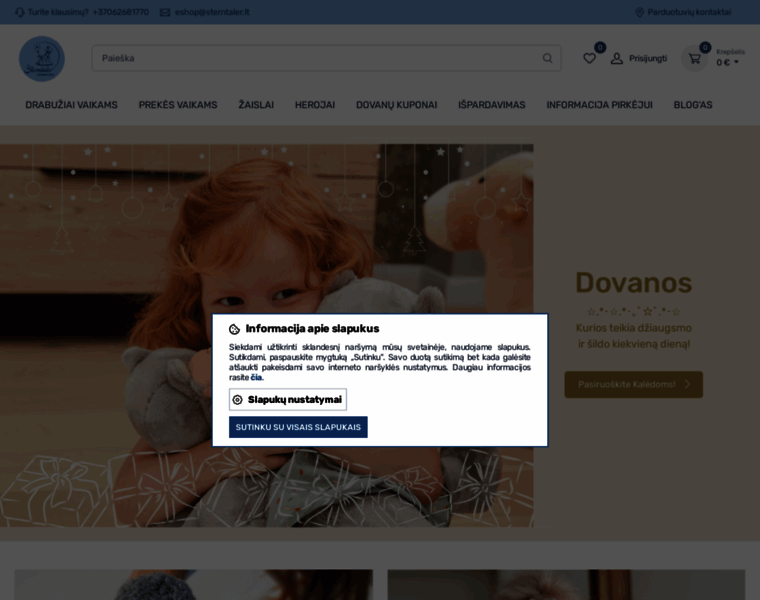The height and width of the screenshot is (600, 760).
Task: Click the location pin icon
Action: (x=639, y=12)
